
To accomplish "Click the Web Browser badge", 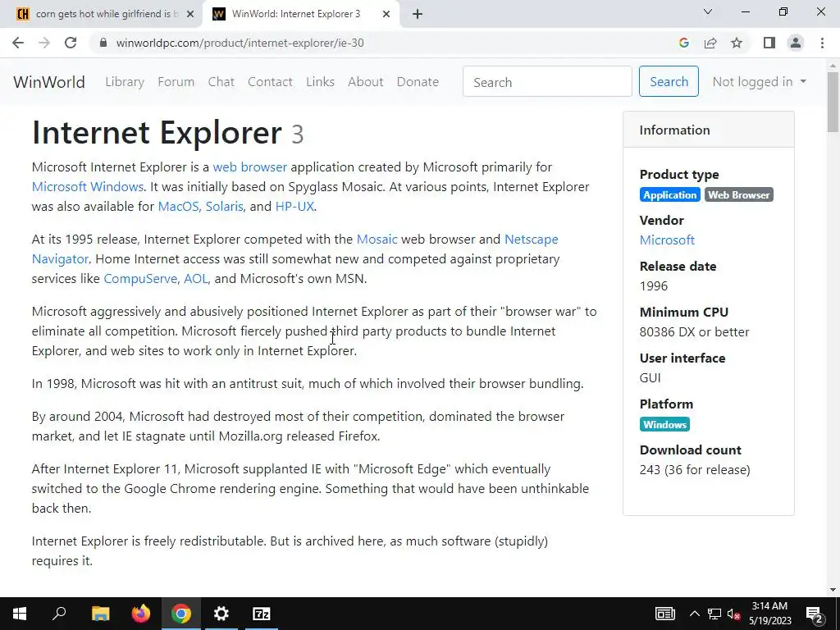I will point(739,195).
